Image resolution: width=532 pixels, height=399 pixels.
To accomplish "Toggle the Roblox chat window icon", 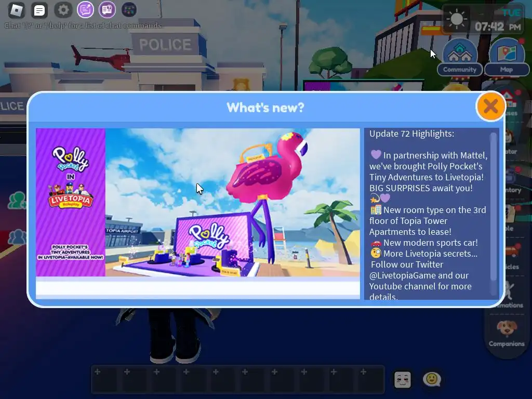I will point(39,10).
